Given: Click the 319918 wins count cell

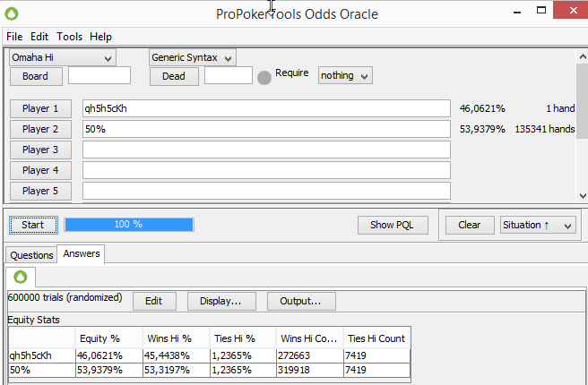Looking at the screenshot, I should coord(309,370).
